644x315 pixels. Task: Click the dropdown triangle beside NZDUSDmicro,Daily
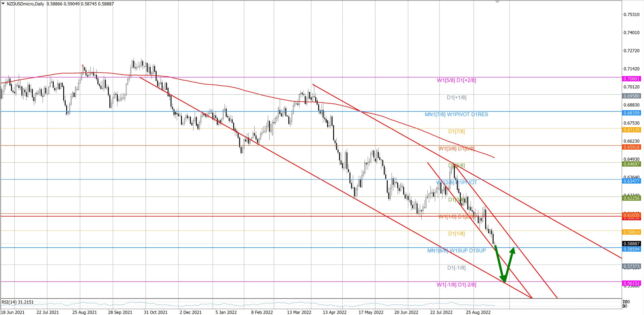pos(3,4)
